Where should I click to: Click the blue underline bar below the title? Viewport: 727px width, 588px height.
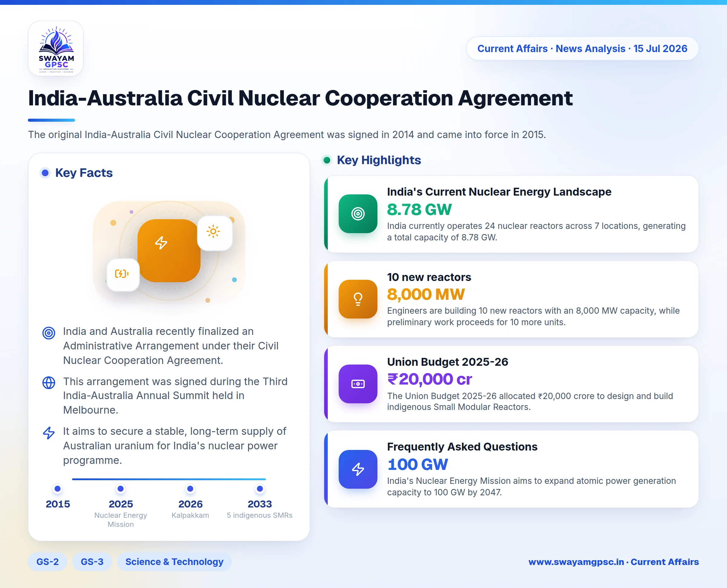point(51,120)
